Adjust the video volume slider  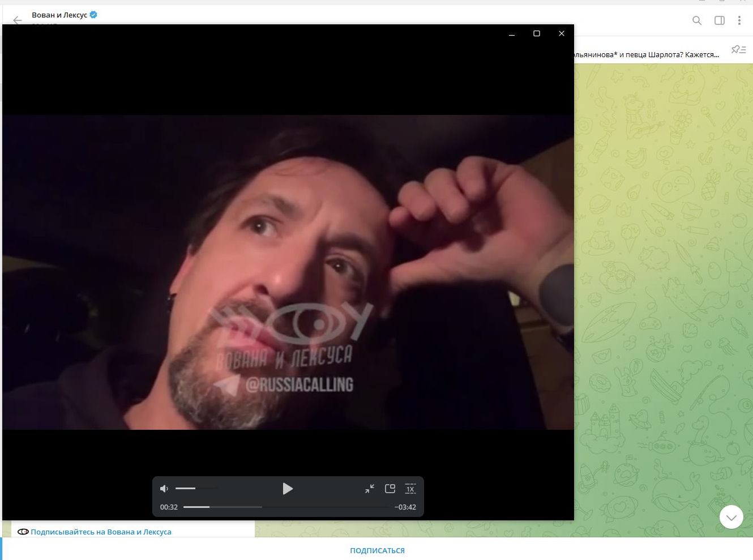pyautogui.click(x=196, y=488)
